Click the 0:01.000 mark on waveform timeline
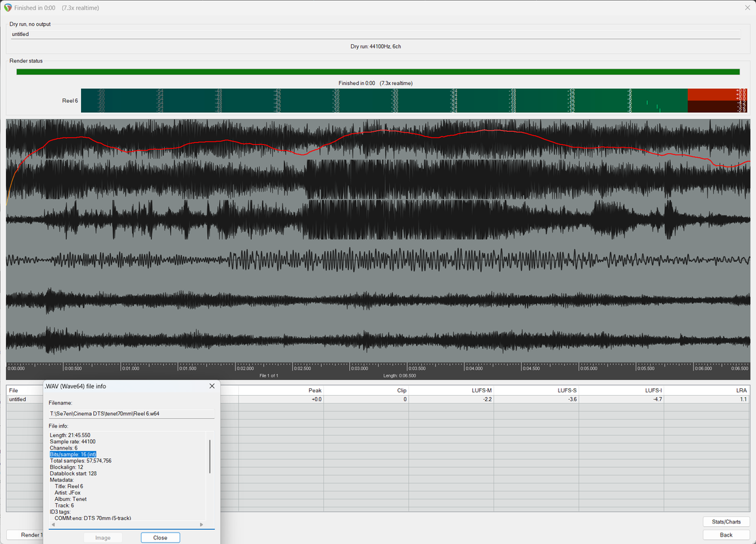The height and width of the screenshot is (544, 756). [x=130, y=368]
